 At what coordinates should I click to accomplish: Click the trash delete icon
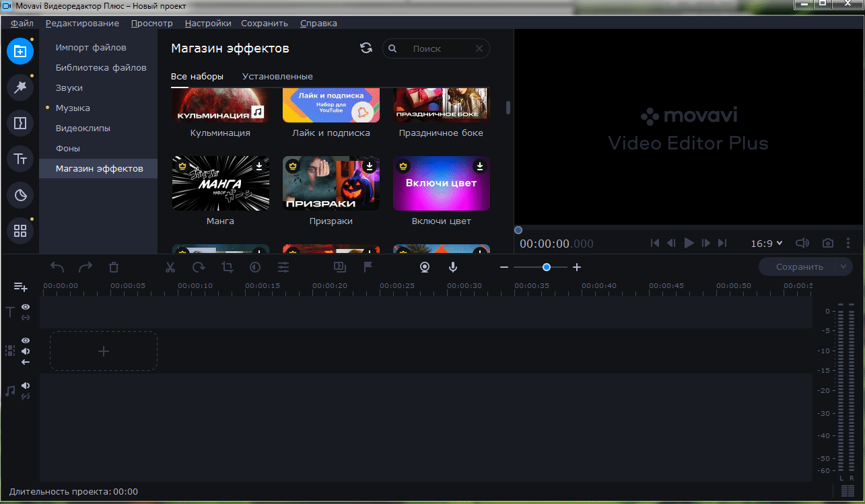[x=114, y=267]
